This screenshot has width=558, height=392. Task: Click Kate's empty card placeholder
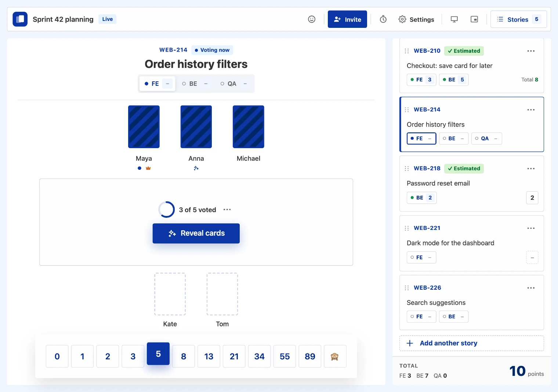click(x=170, y=294)
